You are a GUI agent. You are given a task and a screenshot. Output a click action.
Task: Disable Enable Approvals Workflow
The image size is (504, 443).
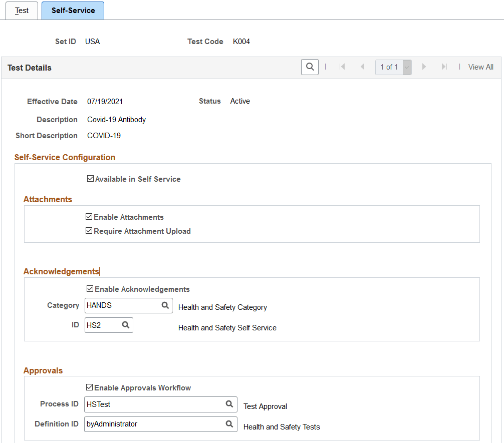point(89,387)
